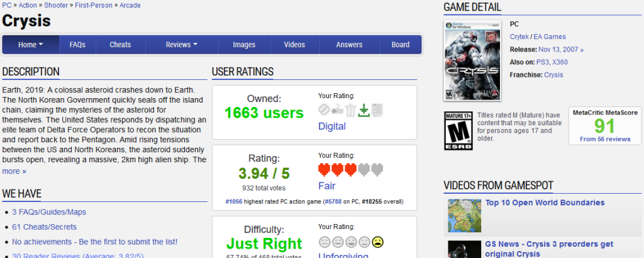The width and height of the screenshot is (644, 258).
Task: Open the Crysis franchise link
Action: 553,75
